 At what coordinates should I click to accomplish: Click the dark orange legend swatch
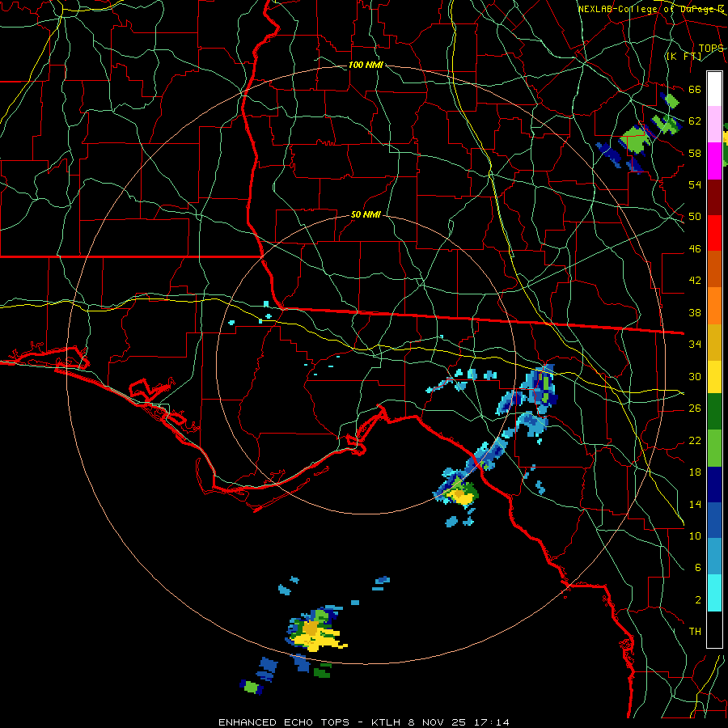[x=714, y=269]
